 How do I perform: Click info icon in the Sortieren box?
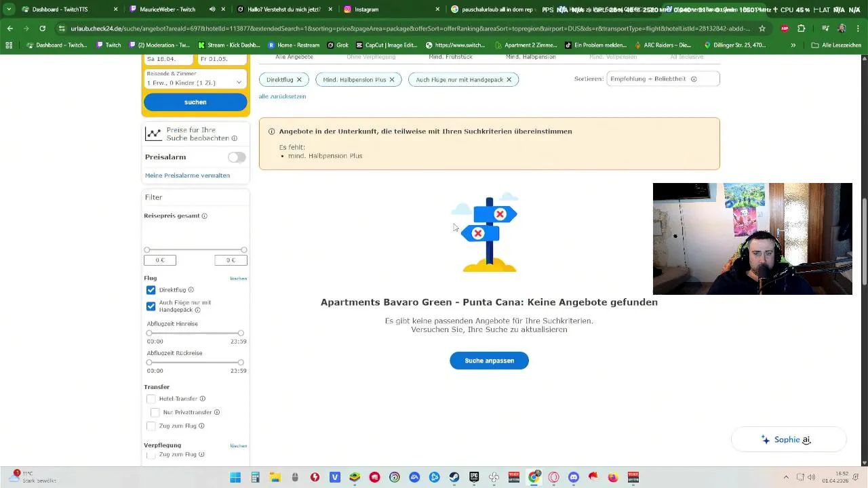click(694, 79)
